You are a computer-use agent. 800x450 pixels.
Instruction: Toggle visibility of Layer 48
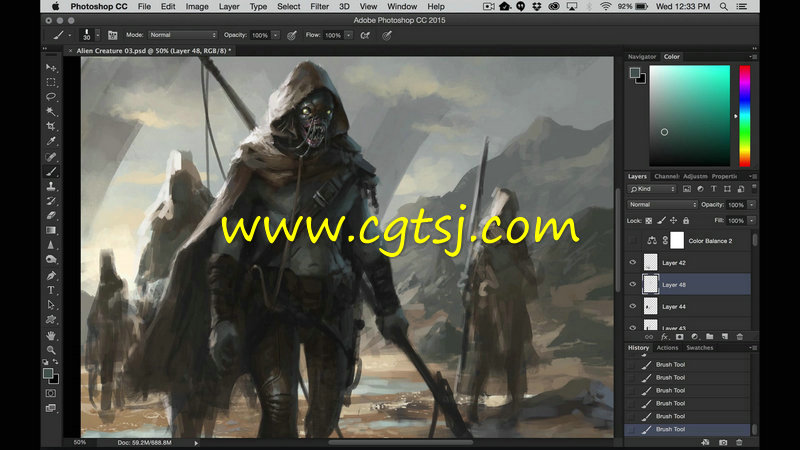633,284
